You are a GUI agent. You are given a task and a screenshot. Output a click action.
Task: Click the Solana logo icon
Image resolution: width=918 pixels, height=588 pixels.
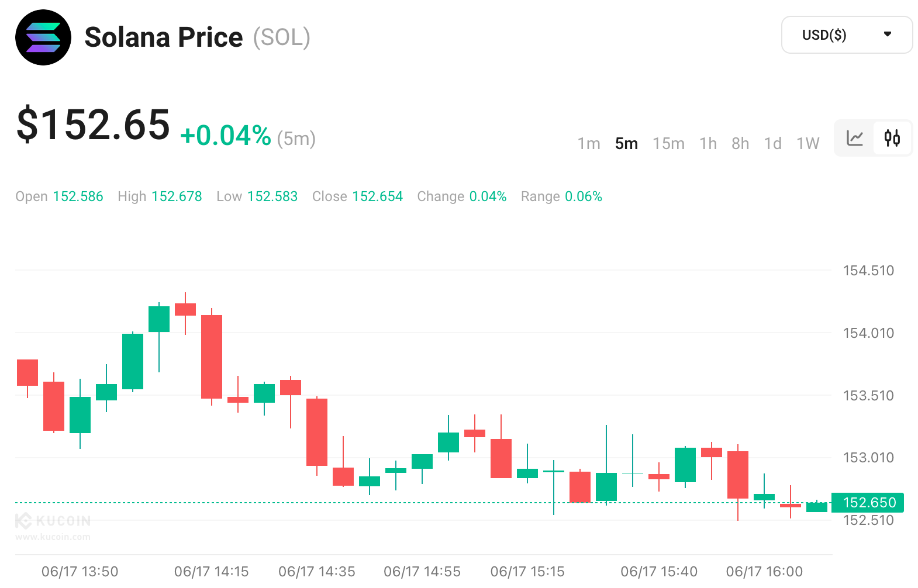[43, 37]
